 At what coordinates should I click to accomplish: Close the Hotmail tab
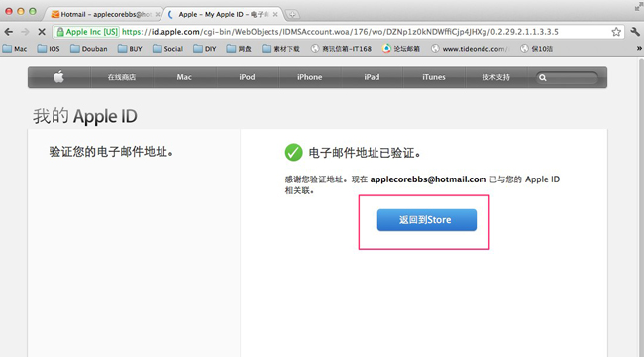point(158,15)
